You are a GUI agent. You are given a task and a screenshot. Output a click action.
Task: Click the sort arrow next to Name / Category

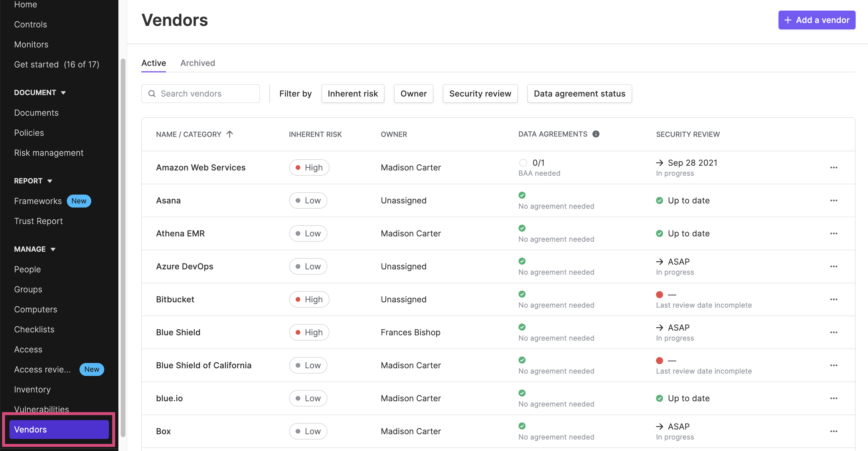(229, 134)
